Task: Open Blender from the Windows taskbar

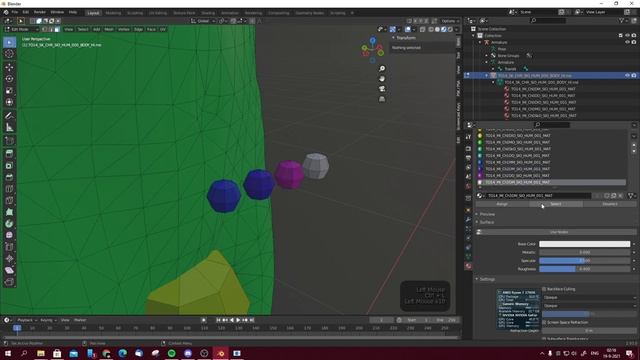Action: (x=221, y=353)
